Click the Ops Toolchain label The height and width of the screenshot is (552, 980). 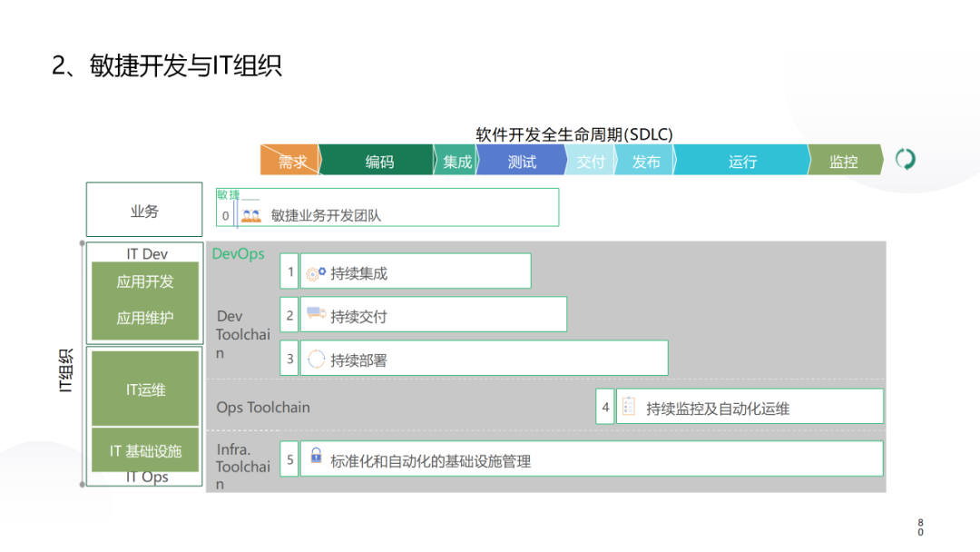click(x=263, y=408)
